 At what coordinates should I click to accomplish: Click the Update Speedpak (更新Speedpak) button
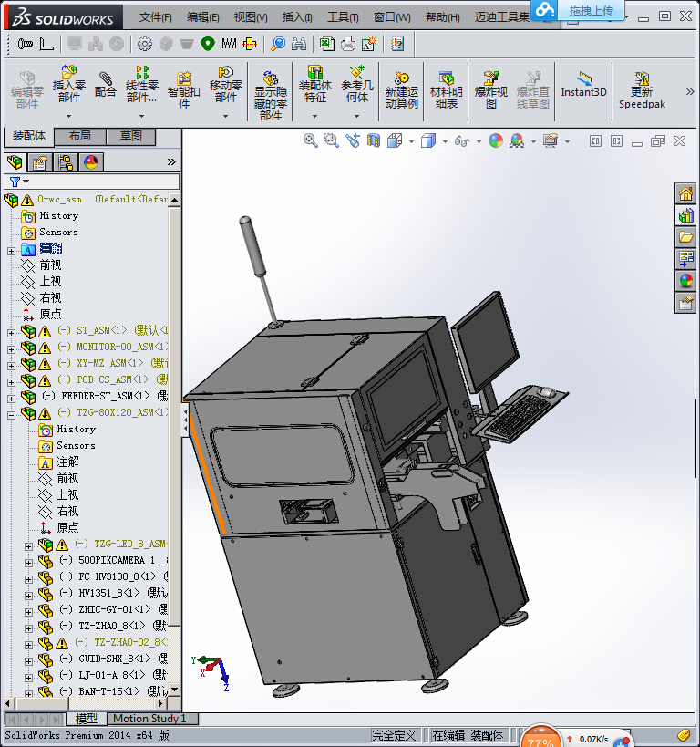[642, 89]
